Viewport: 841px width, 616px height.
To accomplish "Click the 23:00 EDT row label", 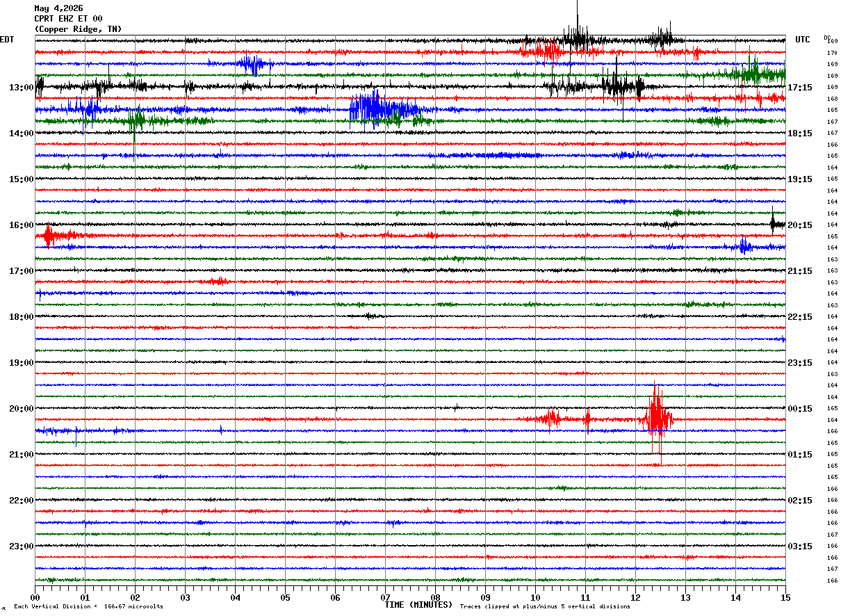I will coord(21,546).
